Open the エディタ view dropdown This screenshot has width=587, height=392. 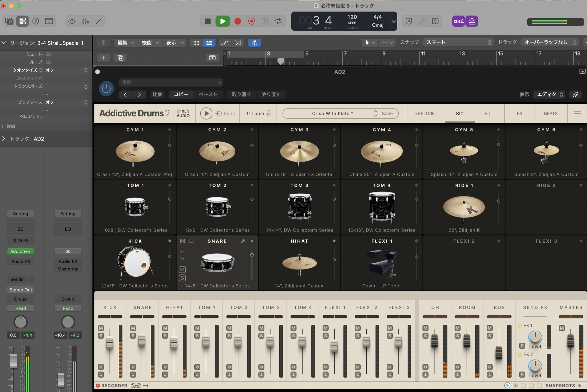[x=549, y=94]
